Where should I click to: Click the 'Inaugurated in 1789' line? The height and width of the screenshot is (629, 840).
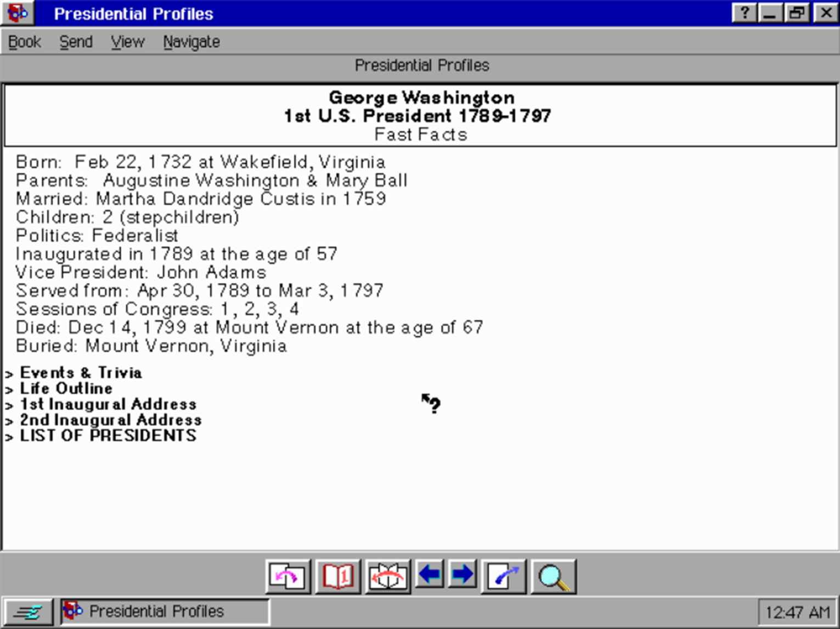[177, 254]
